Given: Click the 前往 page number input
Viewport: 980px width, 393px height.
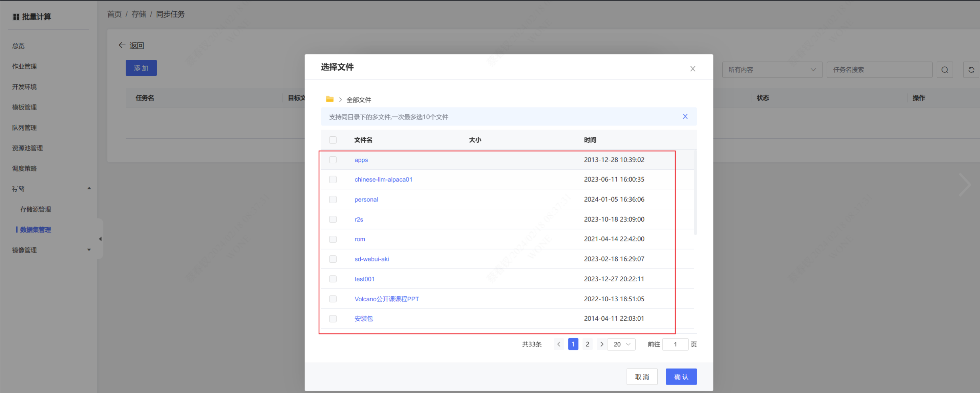Looking at the screenshot, I should (675, 344).
